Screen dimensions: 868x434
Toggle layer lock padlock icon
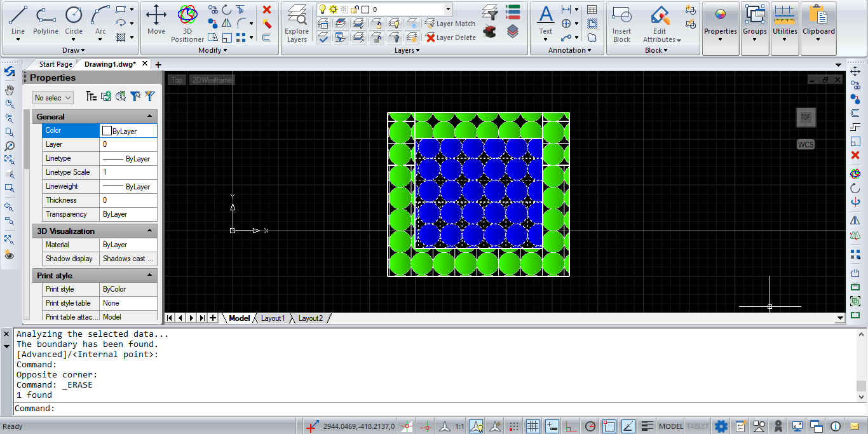click(x=355, y=9)
